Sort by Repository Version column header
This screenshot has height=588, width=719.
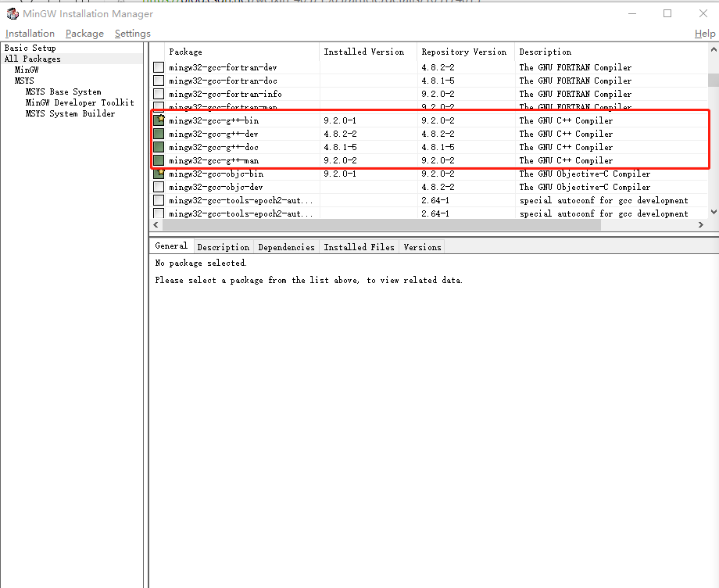coord(466,52)
